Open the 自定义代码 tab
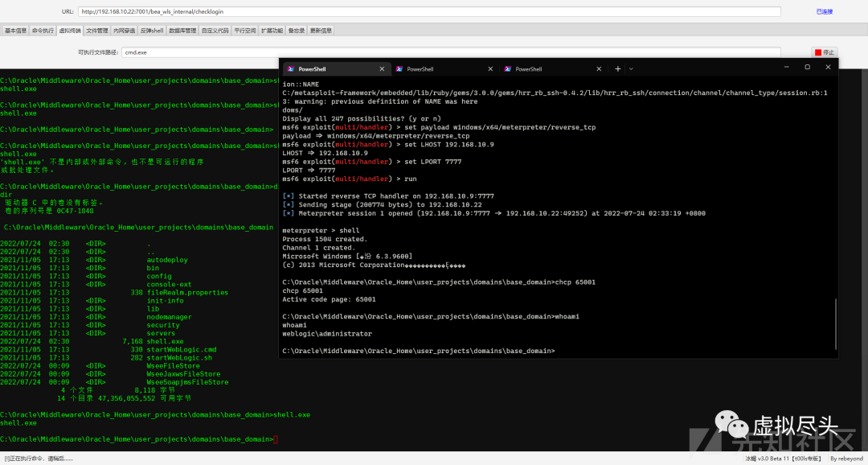 coord(215,31)
